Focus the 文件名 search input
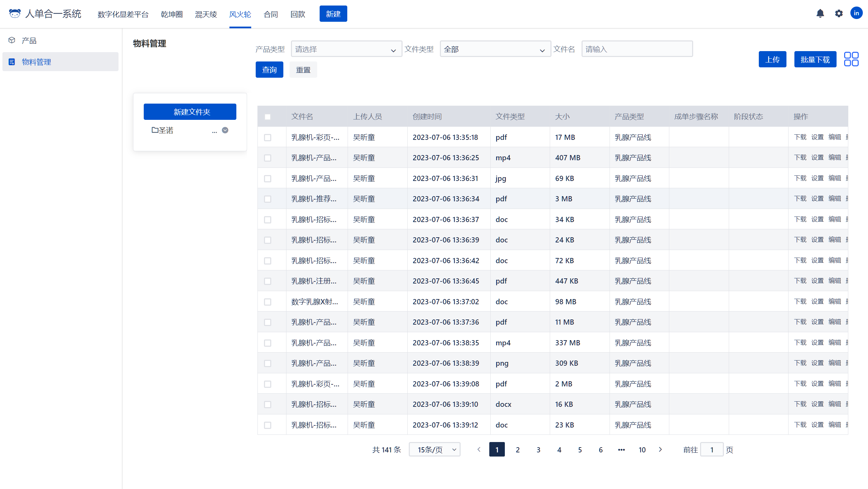 (637, 49)
